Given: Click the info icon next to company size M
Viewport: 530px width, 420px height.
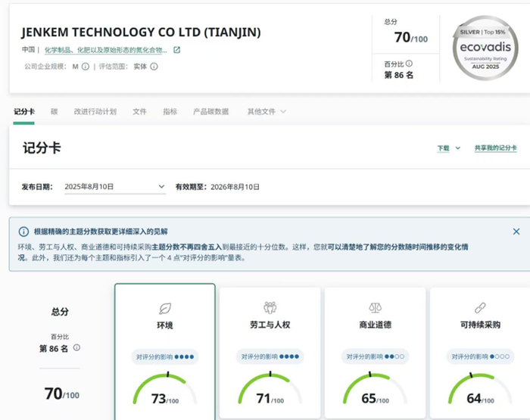Looking at the screenshot, I should point(86,67).
